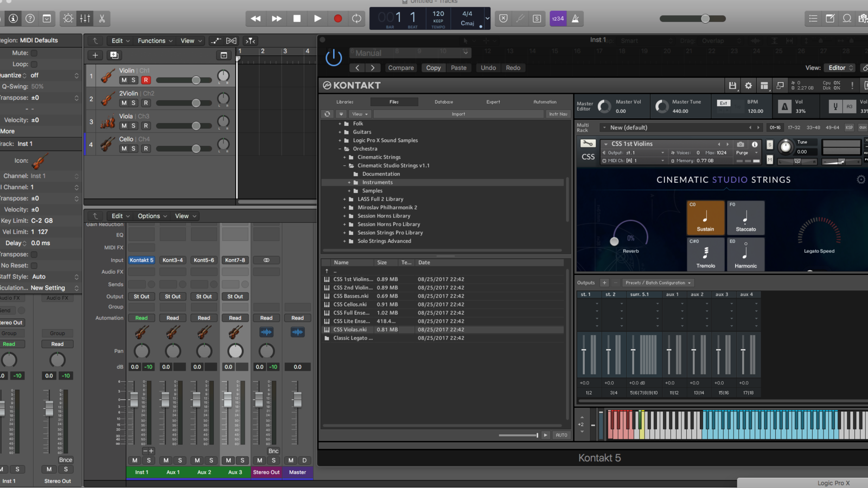Open the Note Pad icon
Screen dimensions: 868x488
(x=830, y=18)
